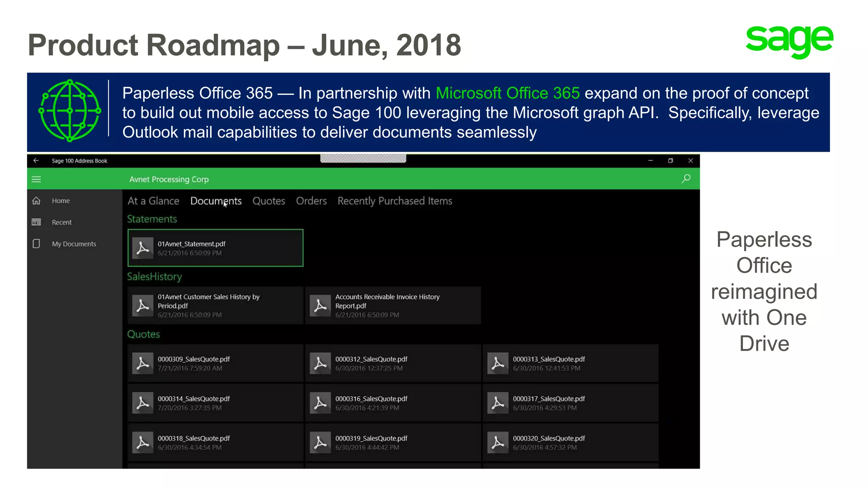Screen dimensions: 868x488
Task: Open the 0000312_SalesQuote.pdf file name
Action: pyautogui.click(x=371, y=359)
